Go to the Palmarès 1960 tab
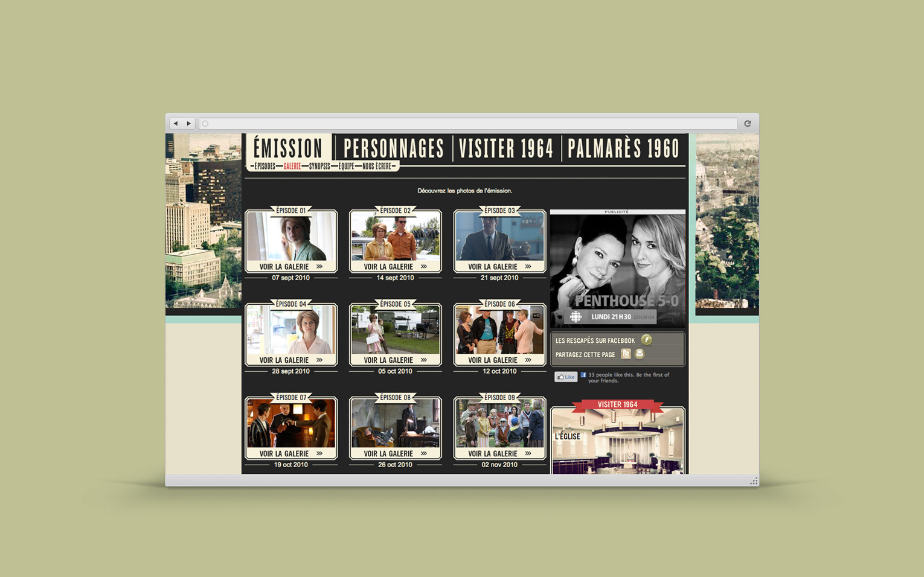The height and width of the screenshot is (577, 924). (x=623, y=149)
